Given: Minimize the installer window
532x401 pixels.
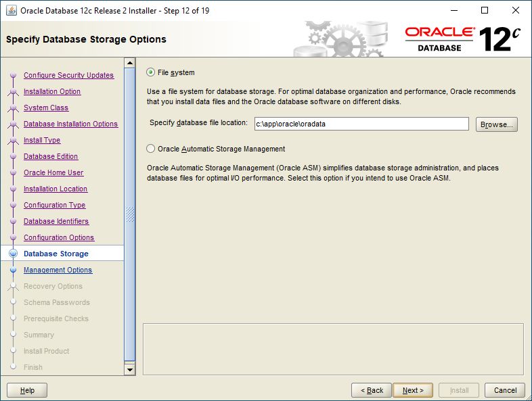Looking at the screenshot, I should 454,11.
